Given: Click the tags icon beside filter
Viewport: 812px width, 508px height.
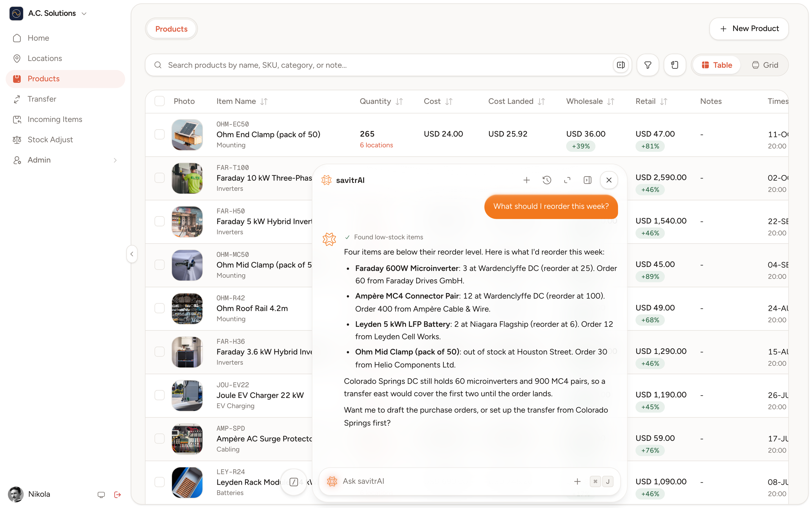Looking at the screenshot, I should [x=674, y=65].
